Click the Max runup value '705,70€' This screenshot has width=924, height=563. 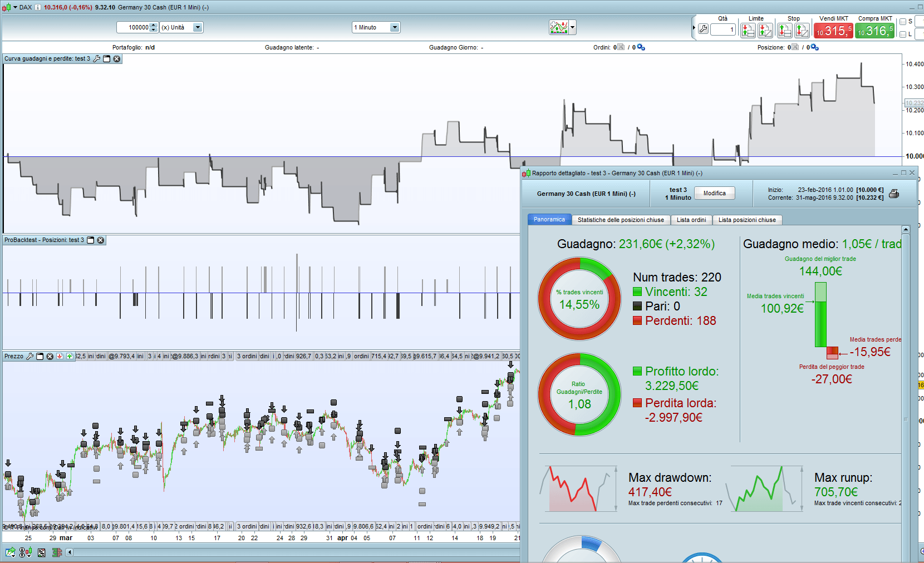coord(836,492)
